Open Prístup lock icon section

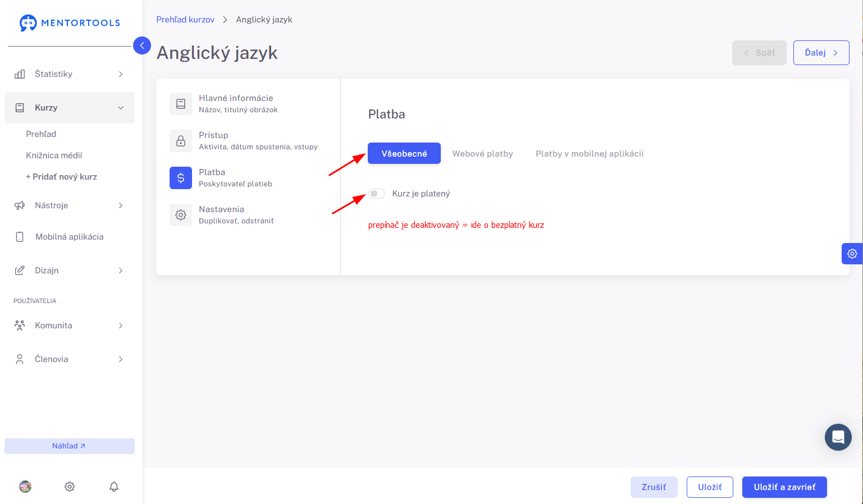[x=181, y=141]
